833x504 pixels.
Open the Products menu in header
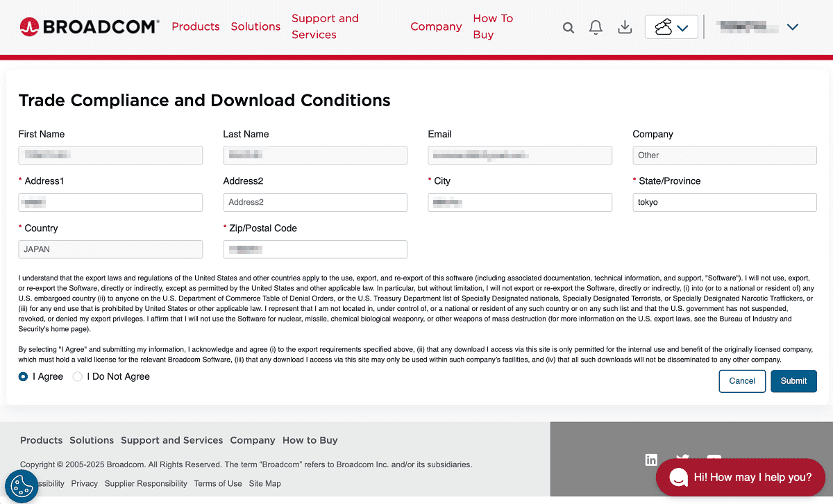pos(196,26)
